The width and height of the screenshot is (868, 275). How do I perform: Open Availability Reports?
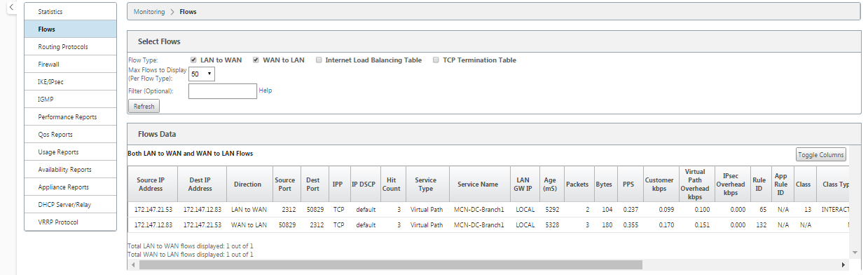coord(70,170)
